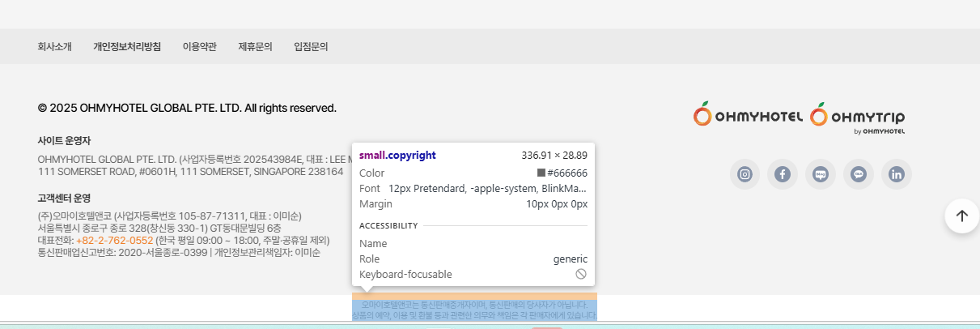Open the Instagram social icon
980x329 pixels.
pyautogui.click(x=745, y=174)
